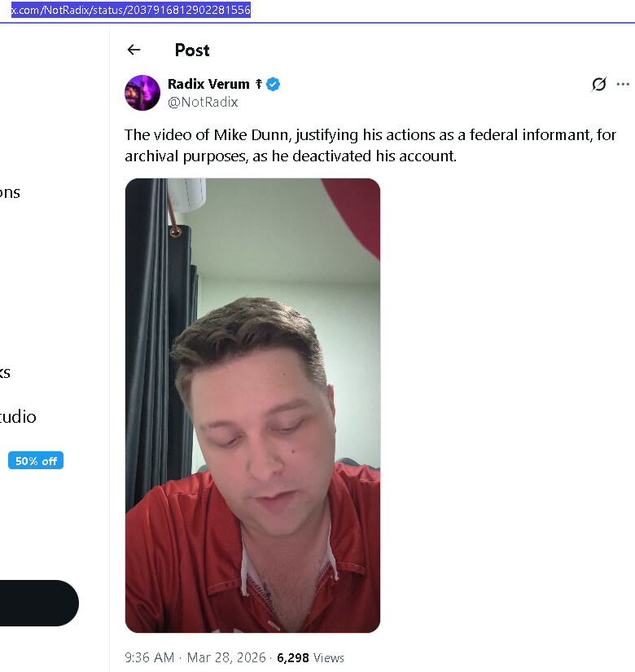Click the blue verified checkmark badge
The height and width of the screenshot is (672, 635).
[274, 84]
